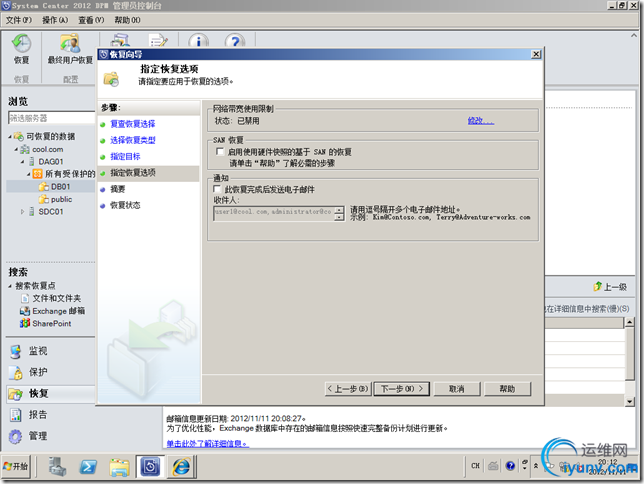Collapse the cool.com node
Image resolution: width=644 pixels, height=484 pixels.
pos(16,150)
